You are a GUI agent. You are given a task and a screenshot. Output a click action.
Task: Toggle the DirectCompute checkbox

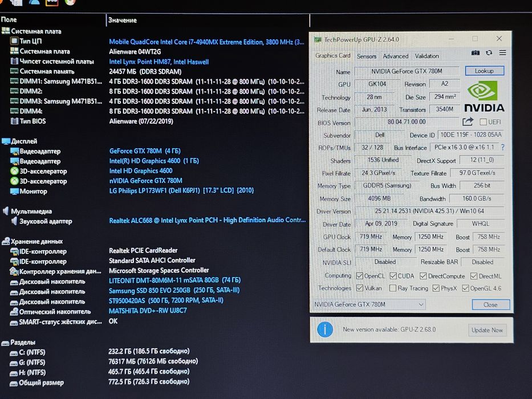pyautogui.click(x=423, y=276)
